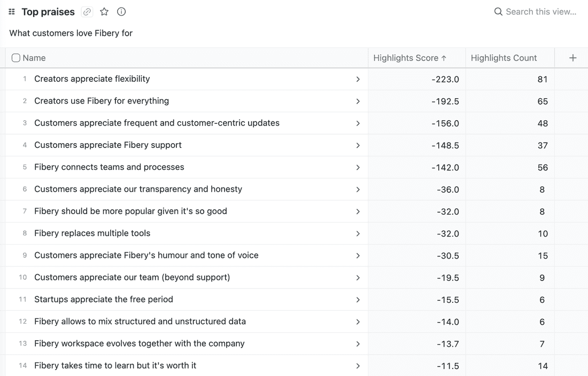
Task: Toggle the select-all checkbox beside Name
Action: (x=16, y=58)
